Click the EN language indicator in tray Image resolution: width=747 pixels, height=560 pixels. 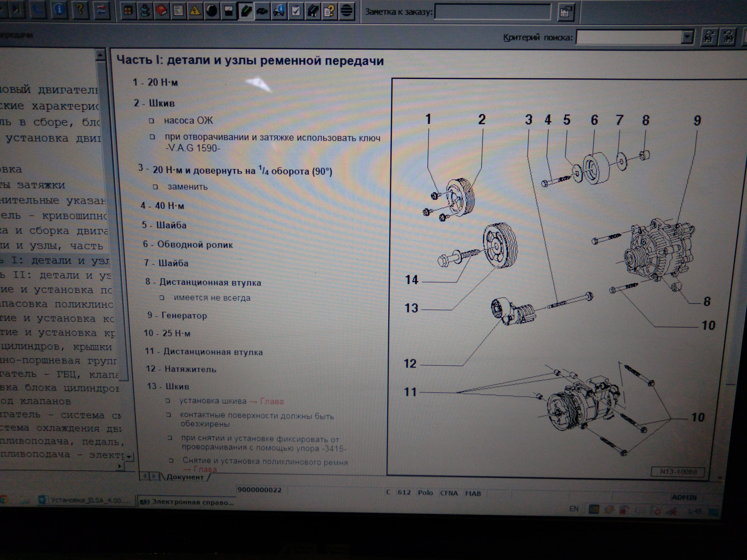click(x=574, y=509)
